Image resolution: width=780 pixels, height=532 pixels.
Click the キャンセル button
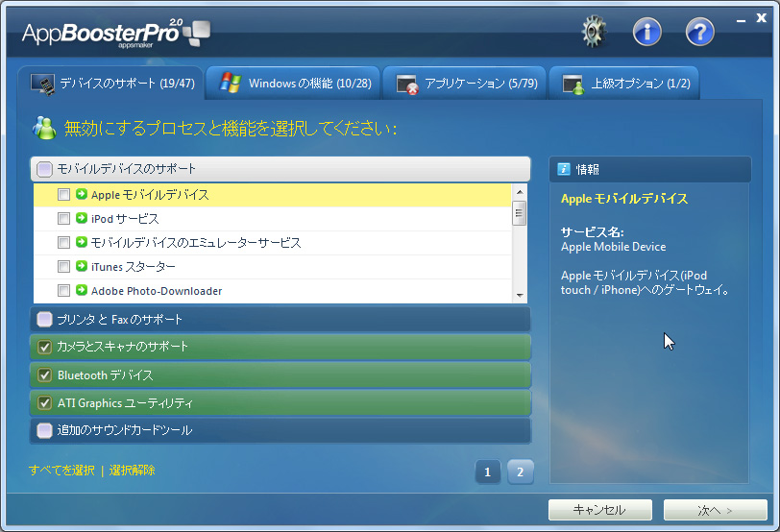(600, 510)
